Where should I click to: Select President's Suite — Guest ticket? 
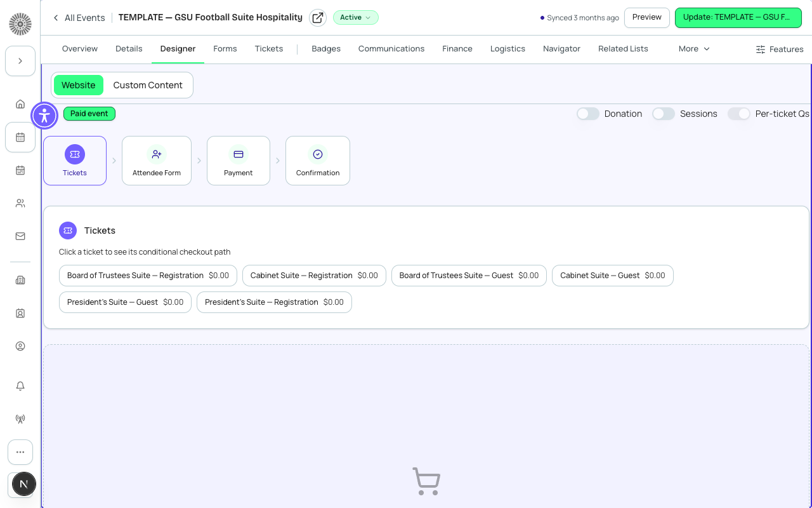point(125,302)
